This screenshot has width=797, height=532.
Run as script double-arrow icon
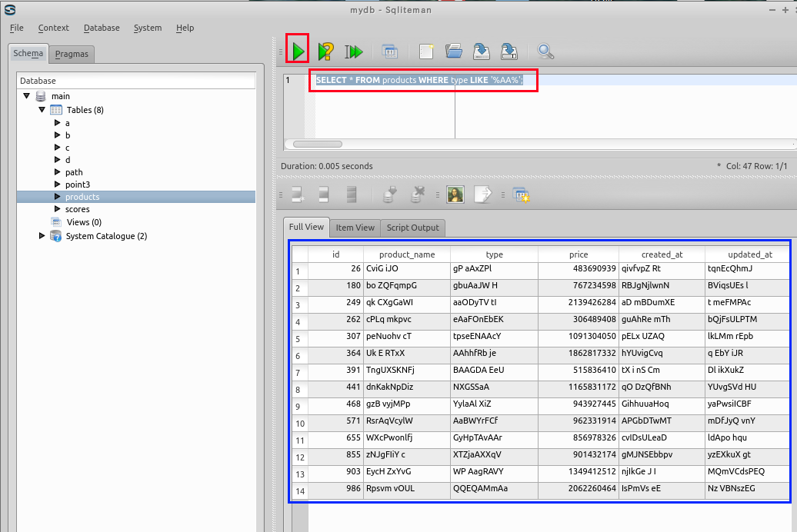[354, 52]
